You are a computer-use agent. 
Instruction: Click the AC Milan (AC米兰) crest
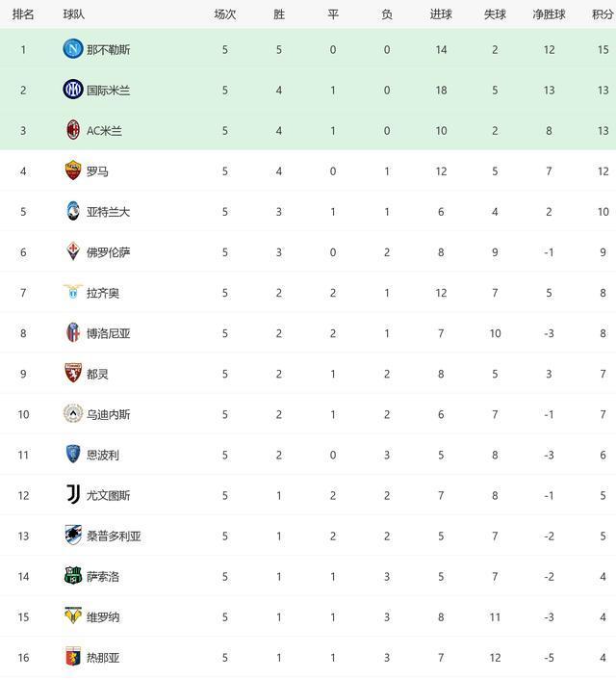pos(73,130)
